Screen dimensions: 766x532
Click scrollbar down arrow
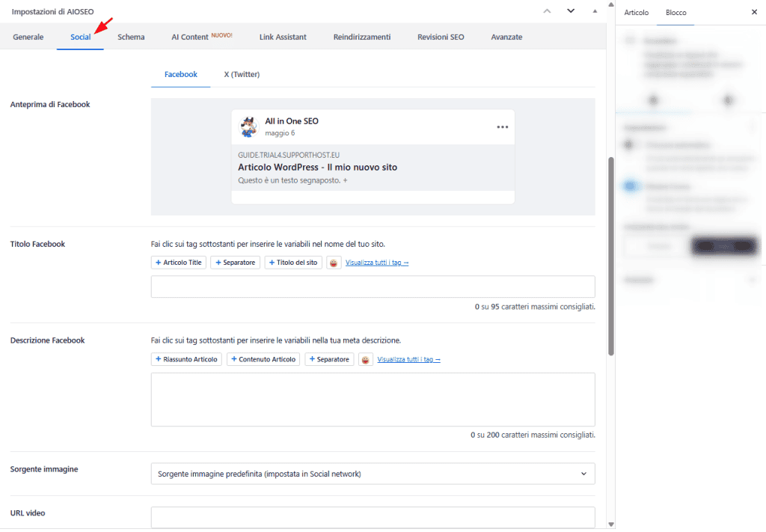610,525
